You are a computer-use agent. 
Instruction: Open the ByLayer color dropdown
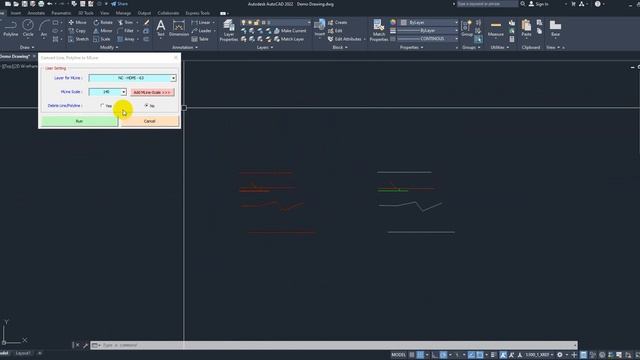point(429,22)
